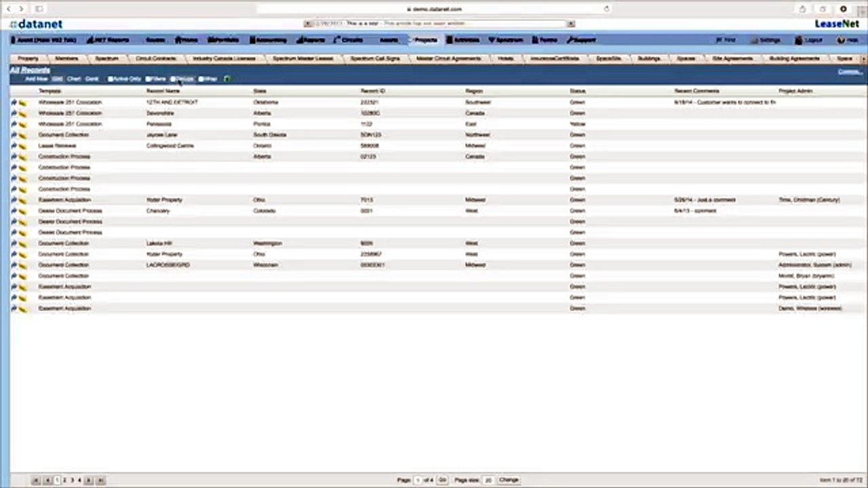
Task: Go to page 4 of the records
Action: pos(79,480)
